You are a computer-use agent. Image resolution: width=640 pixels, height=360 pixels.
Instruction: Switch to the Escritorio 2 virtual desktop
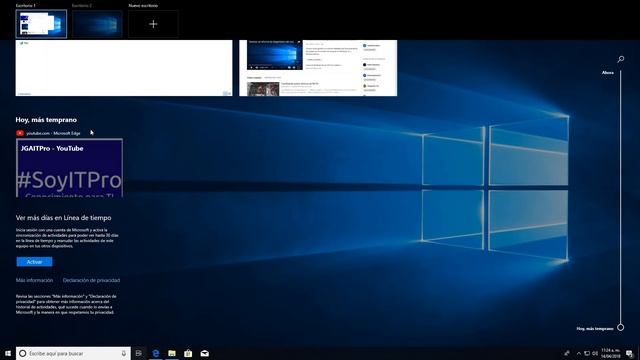[97, 24]
